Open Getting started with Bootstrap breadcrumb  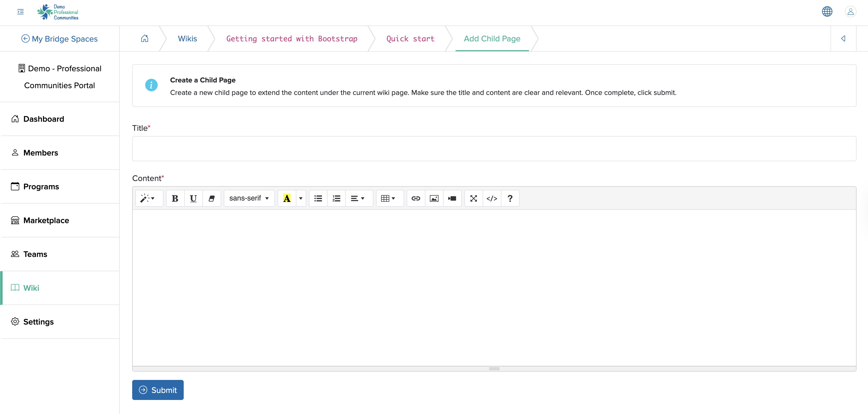click(x=292, y=39)
